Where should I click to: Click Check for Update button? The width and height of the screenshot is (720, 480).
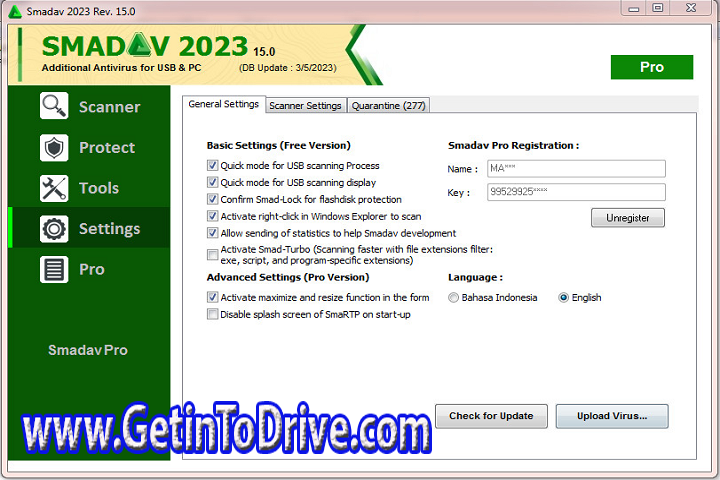(491, 416)
